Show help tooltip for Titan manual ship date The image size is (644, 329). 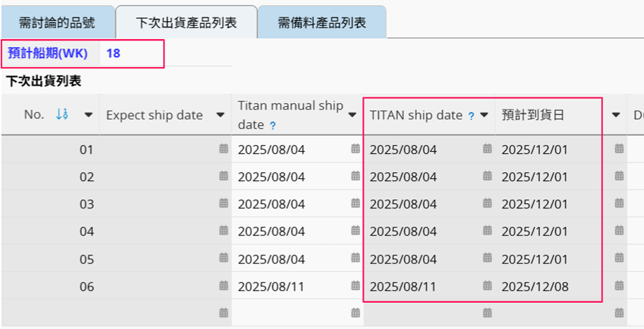(273, 125)
